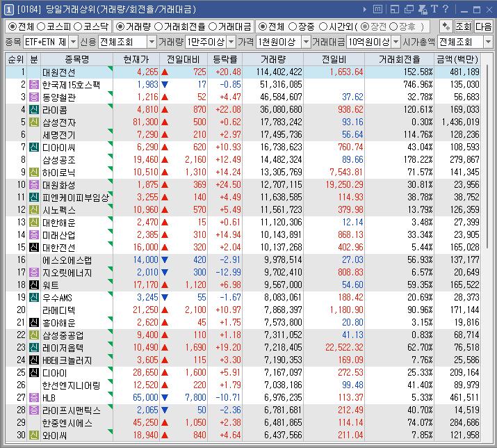
Task: Select the 거래회전율 radio button
Action: click(x=158, y=26)
